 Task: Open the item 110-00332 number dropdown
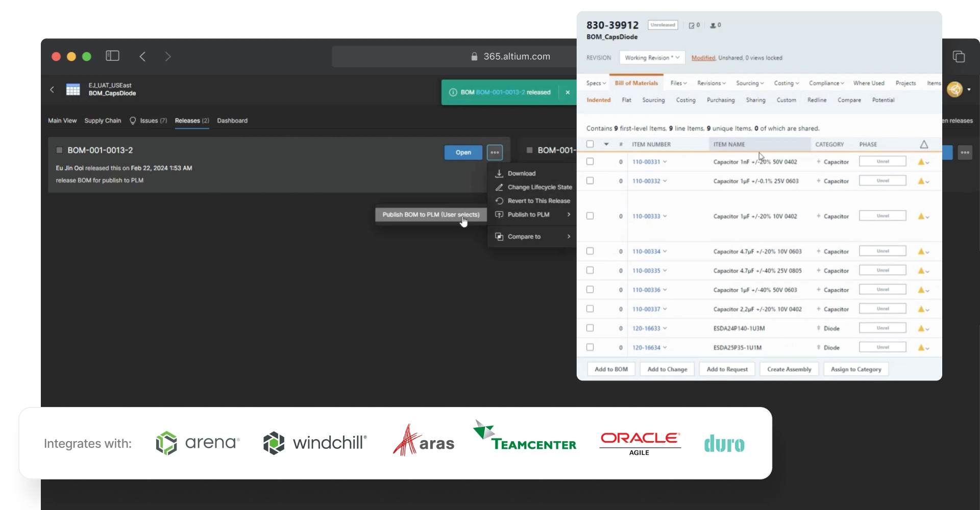click(665, 181)
